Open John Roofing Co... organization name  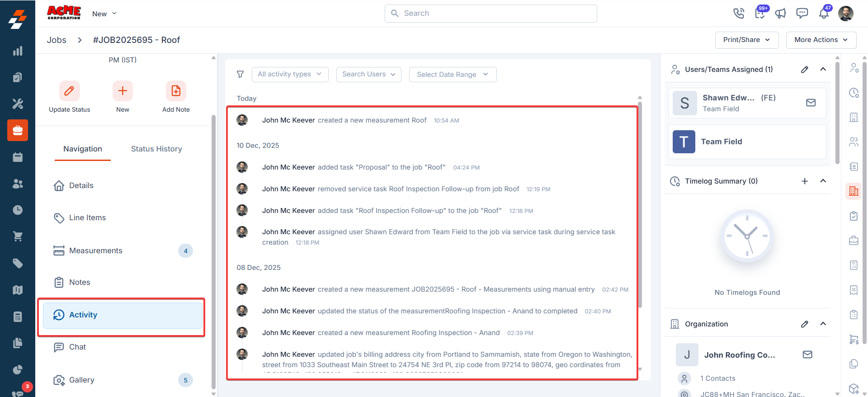pos(740,355)
